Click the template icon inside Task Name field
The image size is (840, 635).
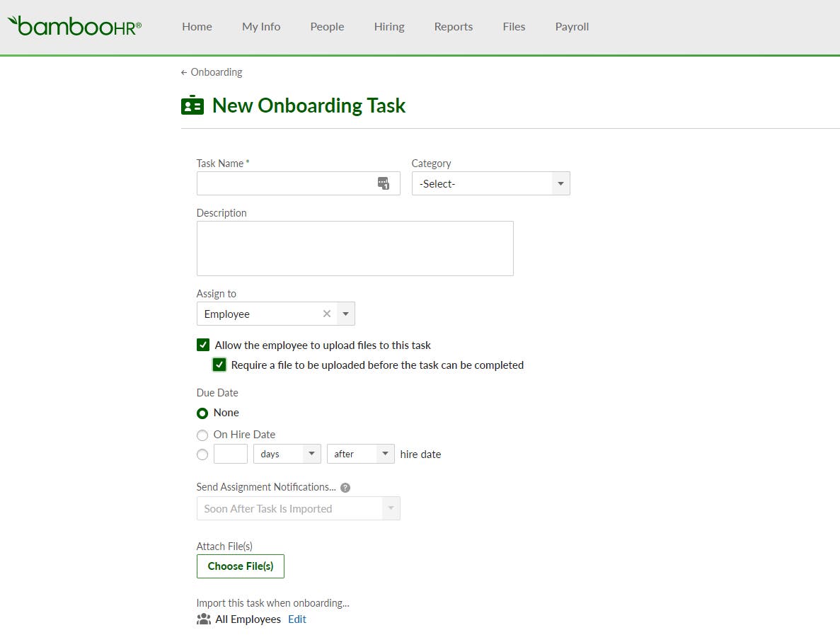click(x=384, y=183)
